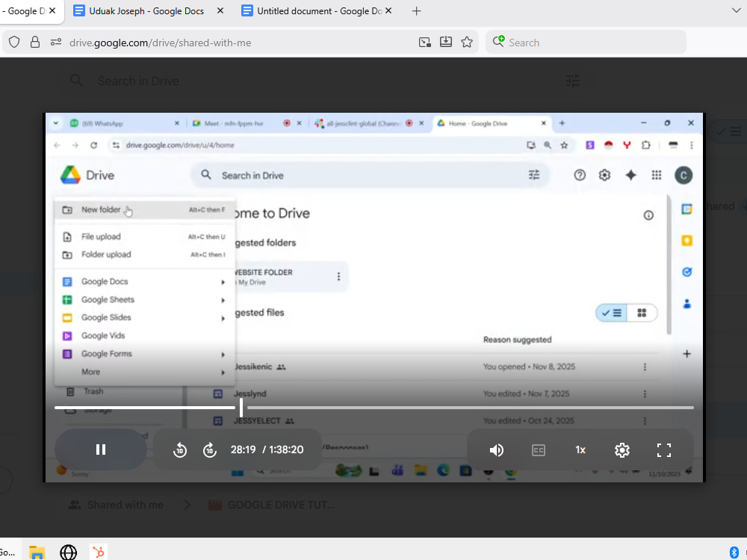Image resolution: width=747 pixels, height=560 pixels.
Task: Open Jessikenic row more options
Action: (645, 367)
